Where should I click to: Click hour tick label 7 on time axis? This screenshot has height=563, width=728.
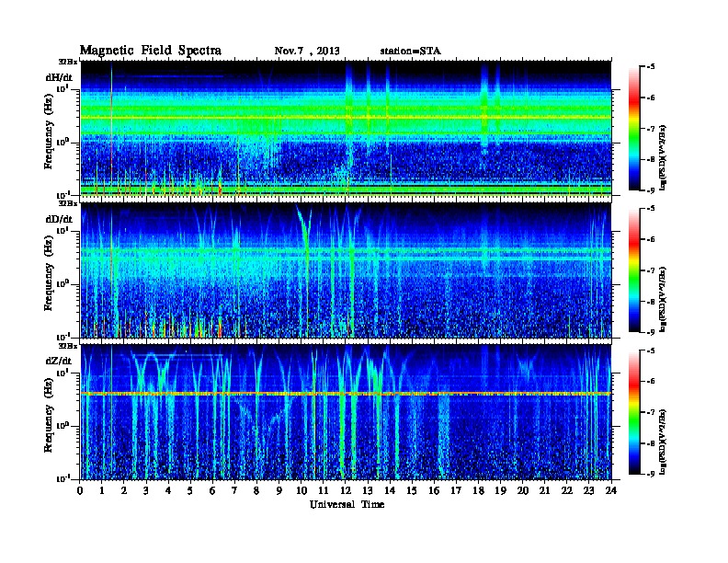pyautogui.click(x=235, y=490)
